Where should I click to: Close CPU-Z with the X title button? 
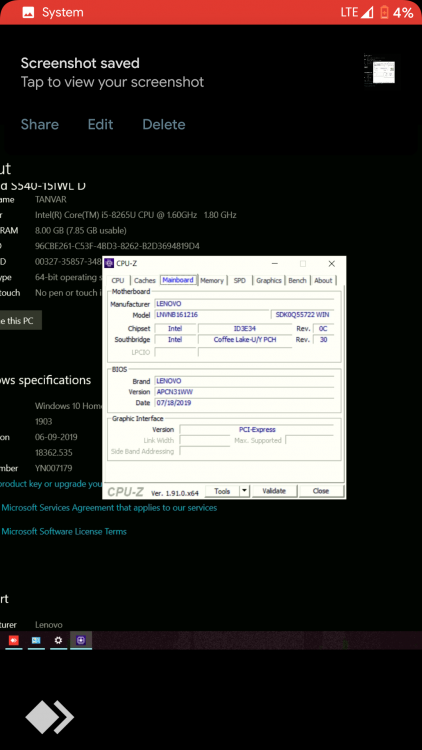point(332,264)
